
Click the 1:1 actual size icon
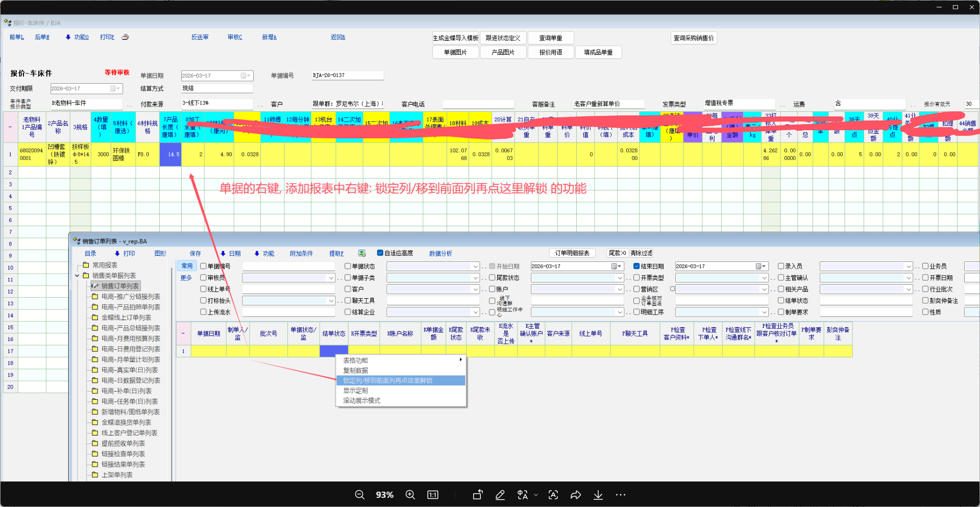[433, 495]
